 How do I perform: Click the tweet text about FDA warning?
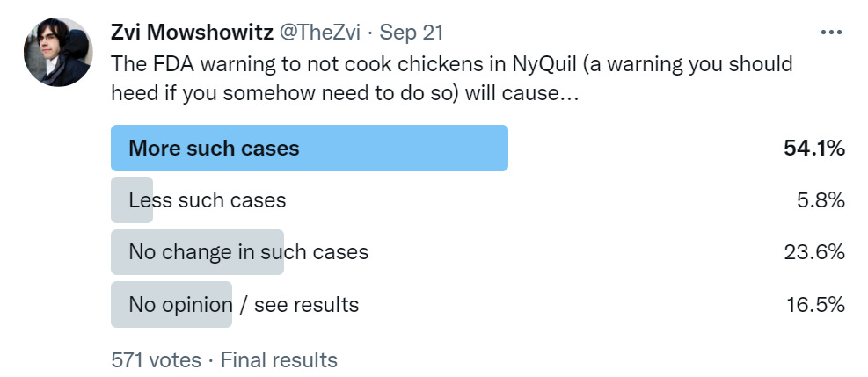click(x=452, y=78)
